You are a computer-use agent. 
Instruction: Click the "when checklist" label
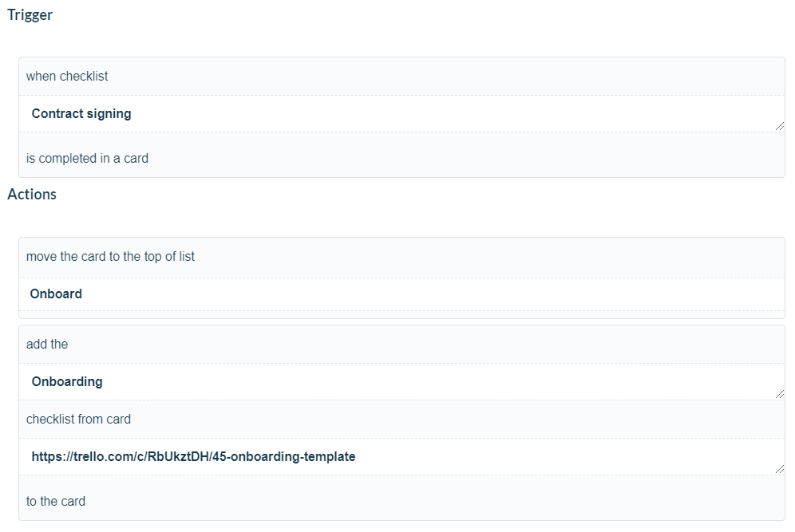point(66,76)
